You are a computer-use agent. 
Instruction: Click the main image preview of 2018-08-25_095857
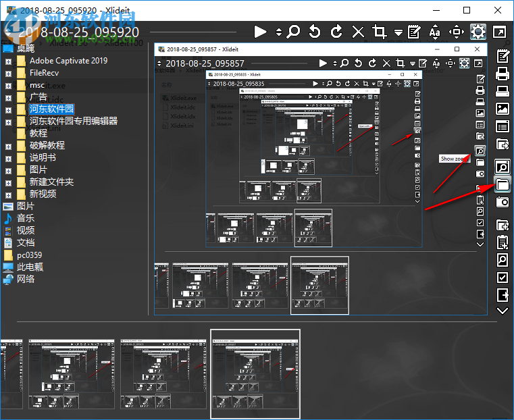point(321,179)
